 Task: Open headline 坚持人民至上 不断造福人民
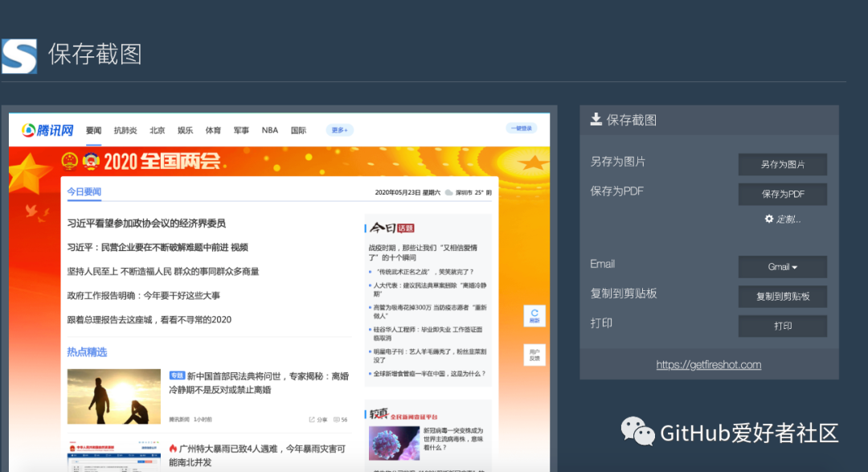(163, 272)
